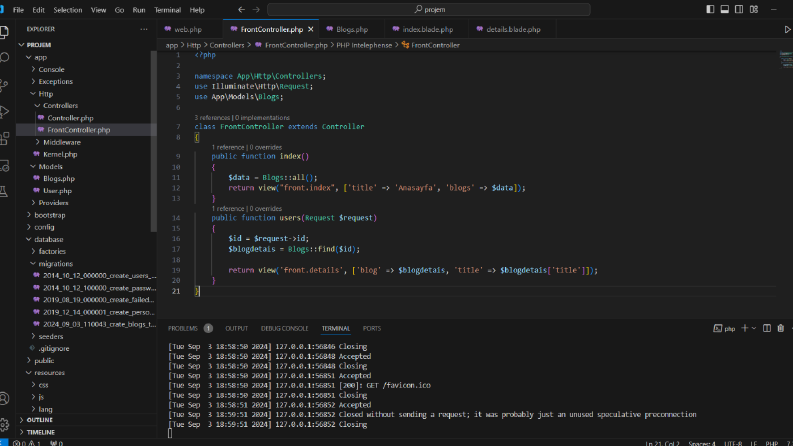Click the projem command center search box
Viewport: 793px width, 446px height.
pos(429,10)
